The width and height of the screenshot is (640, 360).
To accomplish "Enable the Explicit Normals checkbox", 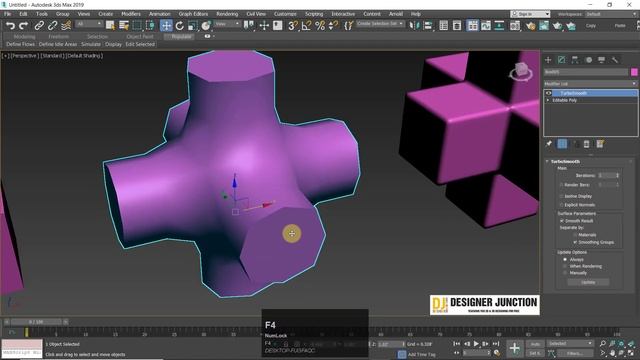I will click(562, 205).
